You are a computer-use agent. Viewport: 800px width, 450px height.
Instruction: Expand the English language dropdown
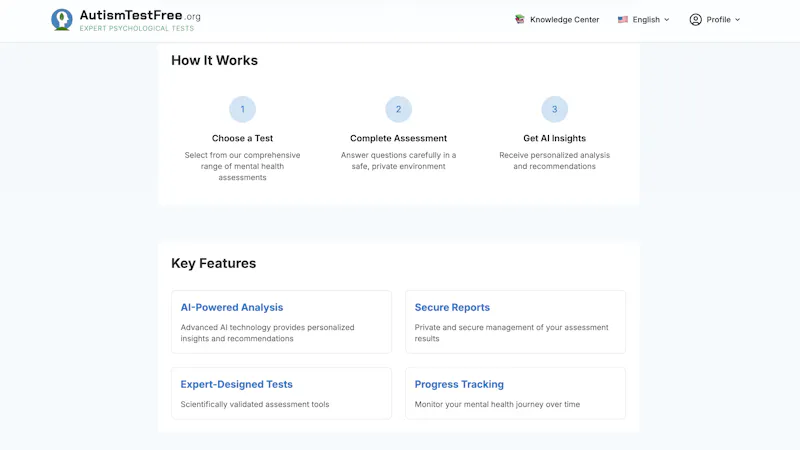(644, 19)
